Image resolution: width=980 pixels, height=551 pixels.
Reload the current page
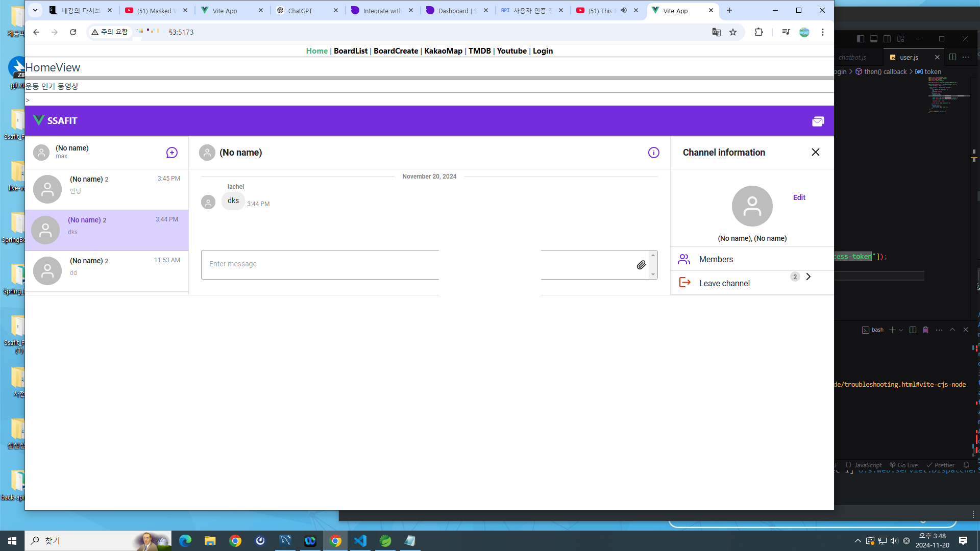point(73,32)
